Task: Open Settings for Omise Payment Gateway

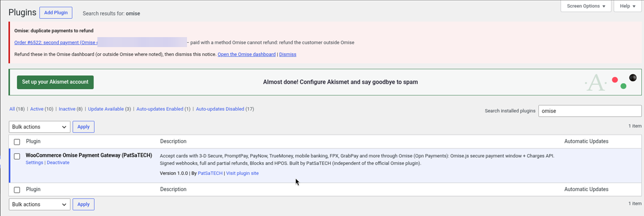Action: [x=34, y=162]
